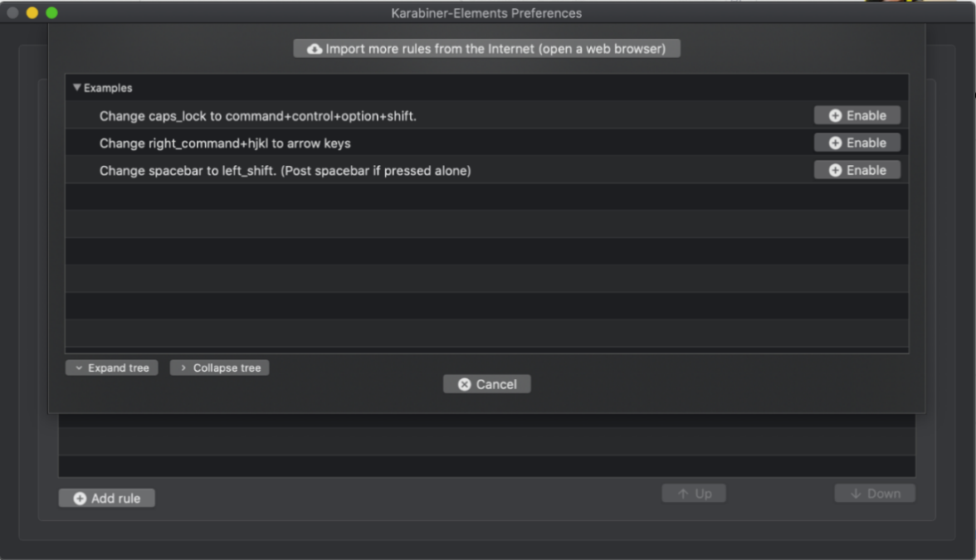Add a new rule
The image size is (976, 560).
(x=106, y=498)
